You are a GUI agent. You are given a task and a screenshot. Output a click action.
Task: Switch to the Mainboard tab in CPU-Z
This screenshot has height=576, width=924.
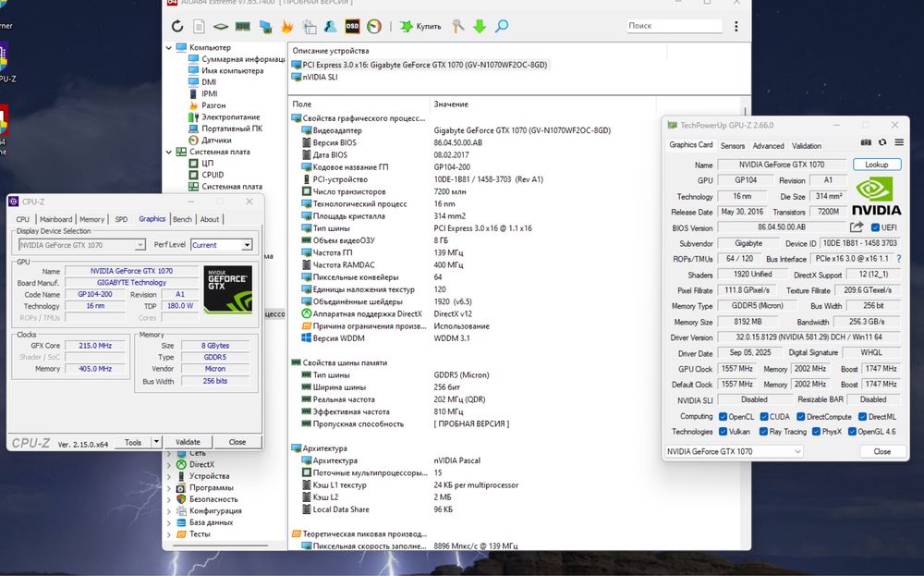56,219
